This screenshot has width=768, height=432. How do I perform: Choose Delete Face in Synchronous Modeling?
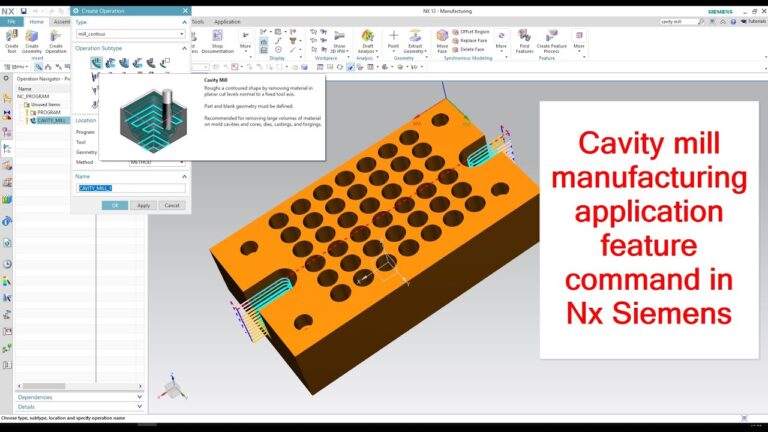point(468,49)
